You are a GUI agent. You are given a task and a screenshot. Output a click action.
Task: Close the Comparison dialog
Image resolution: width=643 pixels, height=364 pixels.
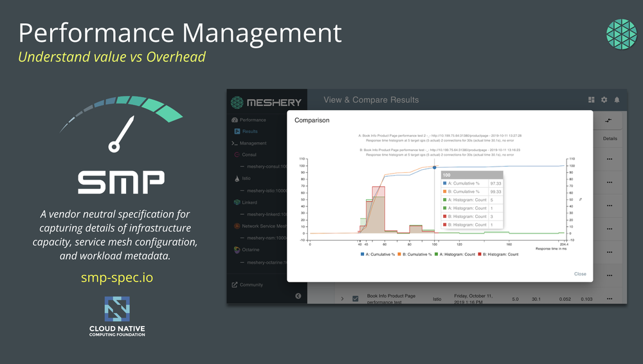point(580,274)
